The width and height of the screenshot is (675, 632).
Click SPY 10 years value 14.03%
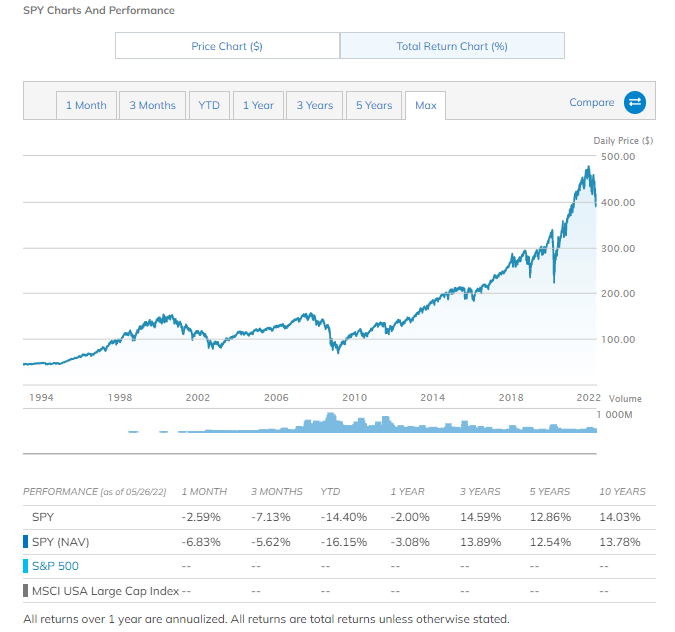click(620, 517)
